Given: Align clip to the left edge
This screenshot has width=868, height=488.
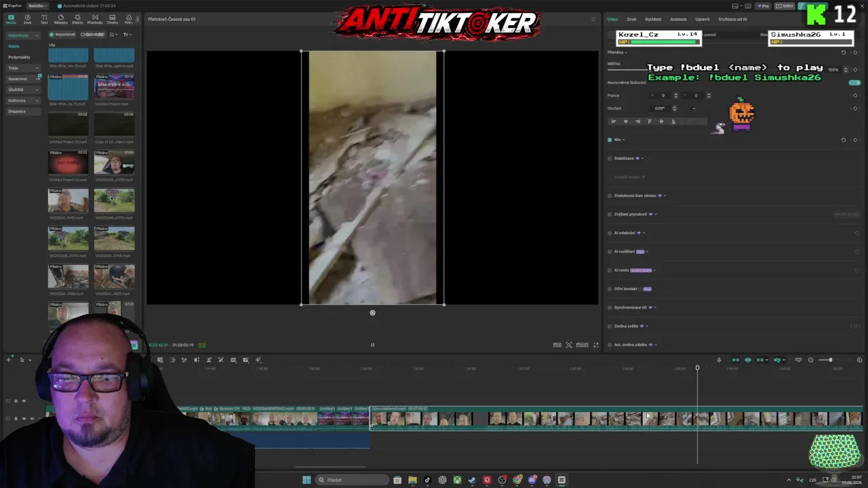Looking at the screenshot, I should [x=614, y=121].
